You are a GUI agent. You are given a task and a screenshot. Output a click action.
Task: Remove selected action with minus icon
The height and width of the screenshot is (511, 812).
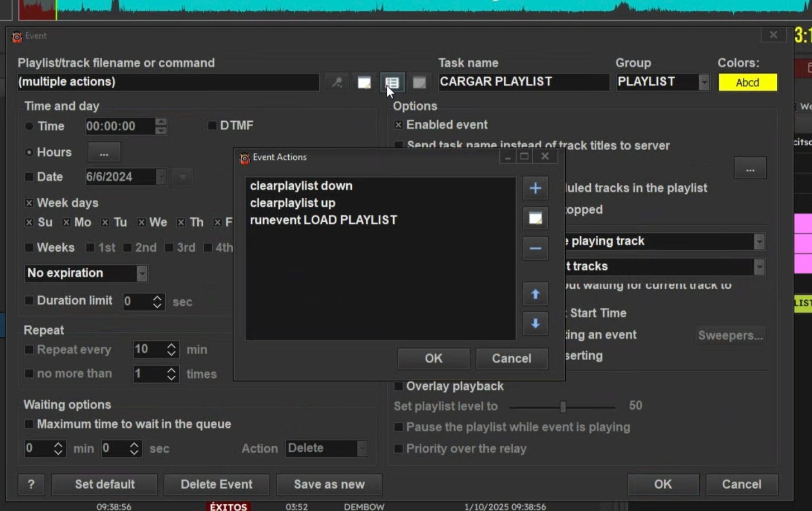pyautogui.click(x=535, y=249)
